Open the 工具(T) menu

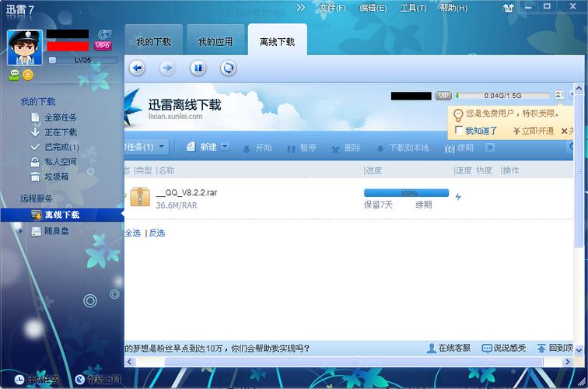pos(413,8)
